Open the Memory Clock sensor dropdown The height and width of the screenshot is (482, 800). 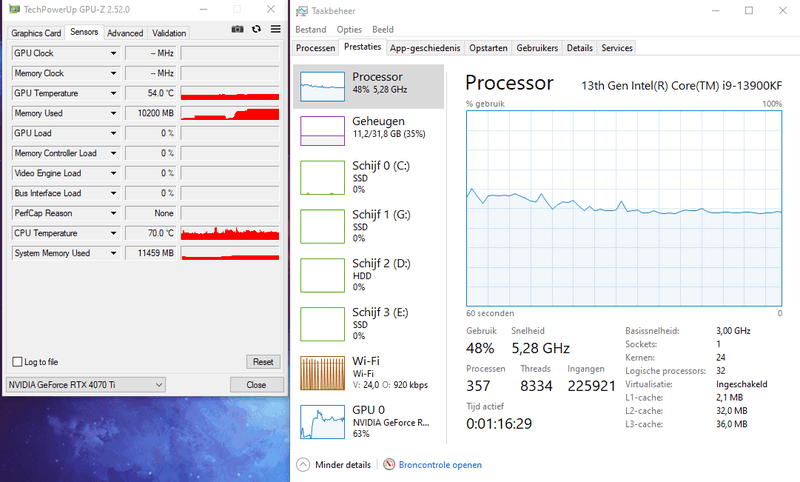[x=113, y=73]
